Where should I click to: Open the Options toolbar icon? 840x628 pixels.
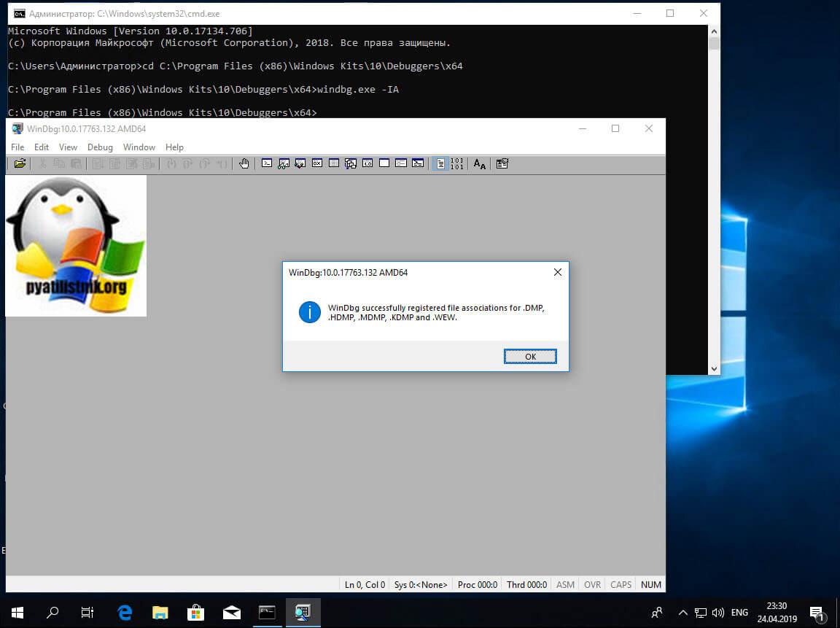tap(502, 163)
